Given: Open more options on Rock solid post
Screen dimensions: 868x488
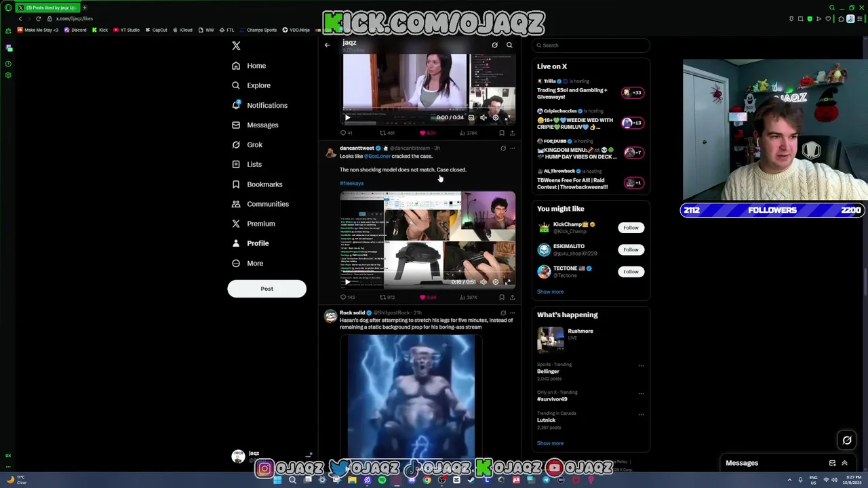Looking at the screenshot, I should pos(512,312).
